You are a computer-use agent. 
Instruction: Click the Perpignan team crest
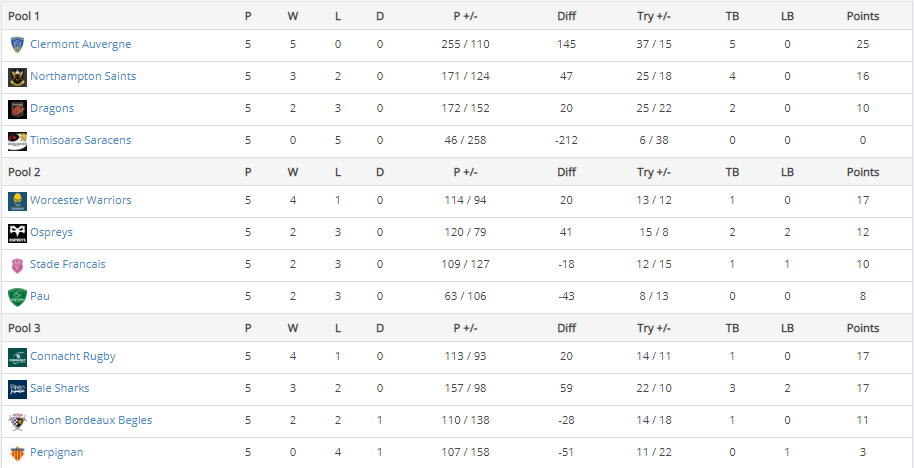(17, 453)
